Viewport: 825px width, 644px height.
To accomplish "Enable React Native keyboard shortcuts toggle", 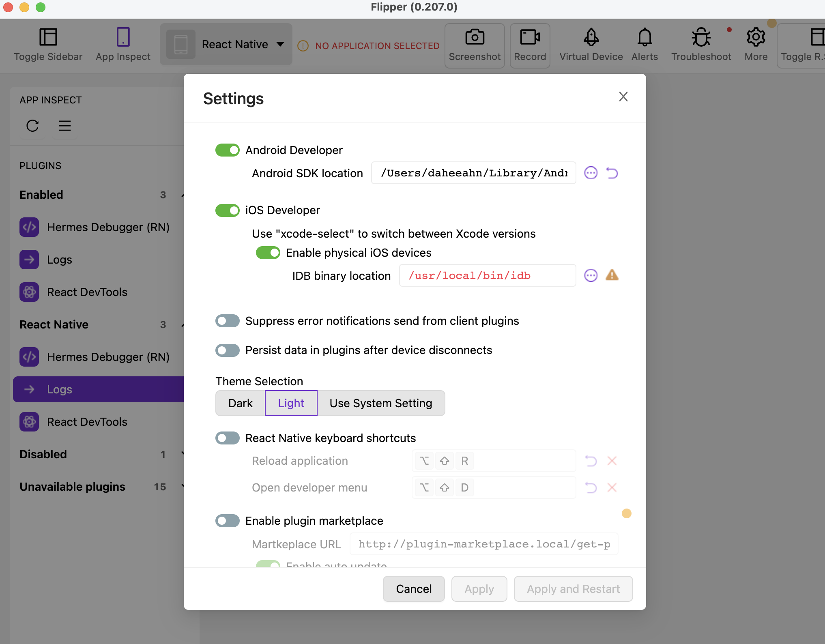I will coord(228,438).
